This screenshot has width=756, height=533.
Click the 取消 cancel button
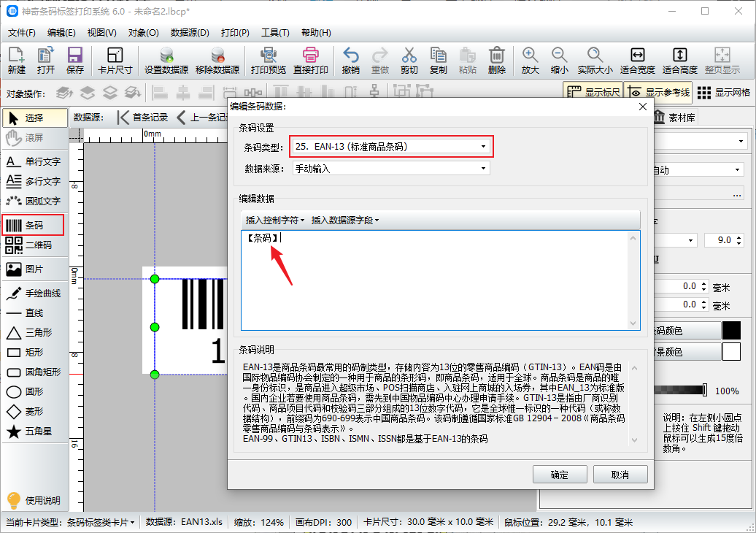tap(620, 475)
